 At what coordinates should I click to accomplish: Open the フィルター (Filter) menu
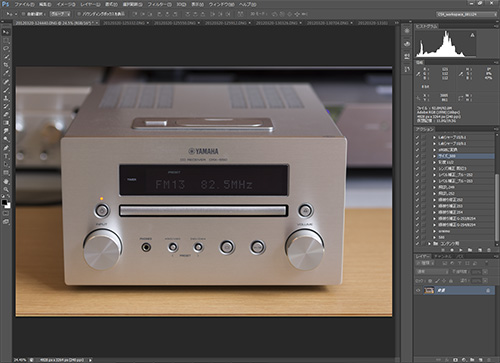[x=159, y=5]
